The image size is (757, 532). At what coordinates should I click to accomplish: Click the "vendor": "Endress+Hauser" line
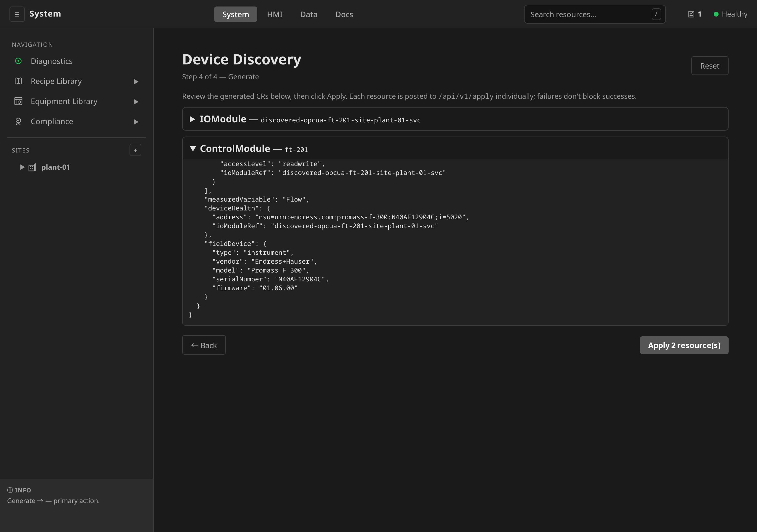click(x=264, y=261)
